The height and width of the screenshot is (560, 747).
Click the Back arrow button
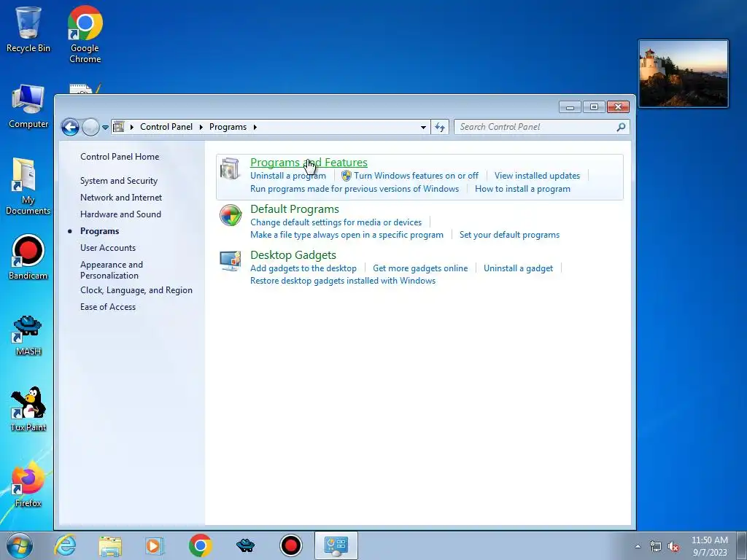click(71, 127)
